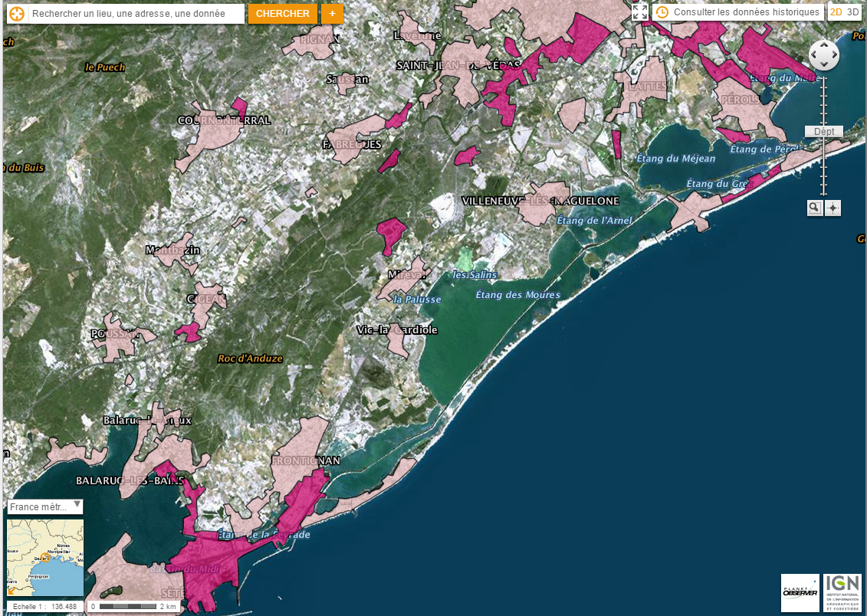Click the Étang de la Peyrade label
This screenshot has height=616, width=867.
(264, 535)
